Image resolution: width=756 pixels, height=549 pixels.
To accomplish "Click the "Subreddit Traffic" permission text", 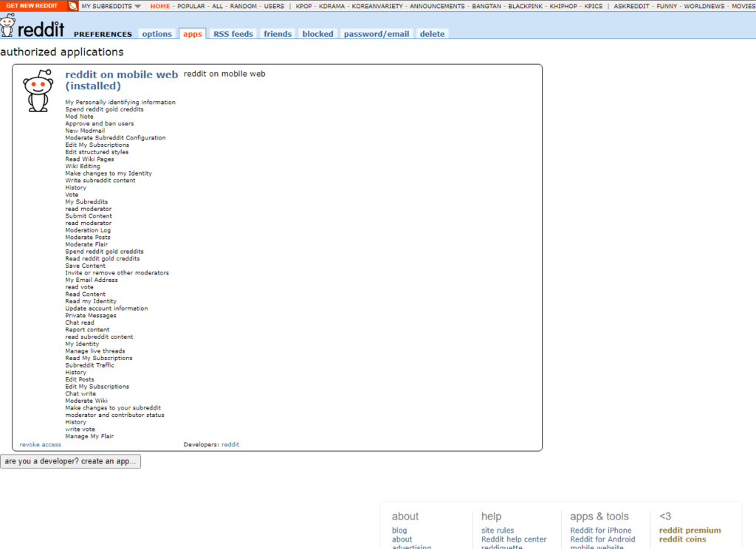I will 89,365.
